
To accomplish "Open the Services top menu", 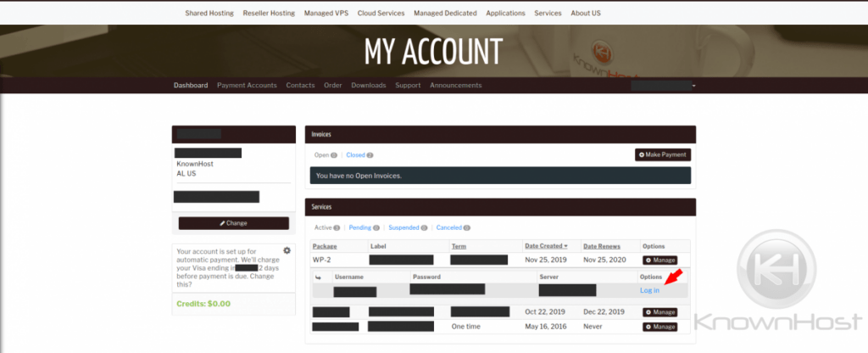I will pos(548,13).
